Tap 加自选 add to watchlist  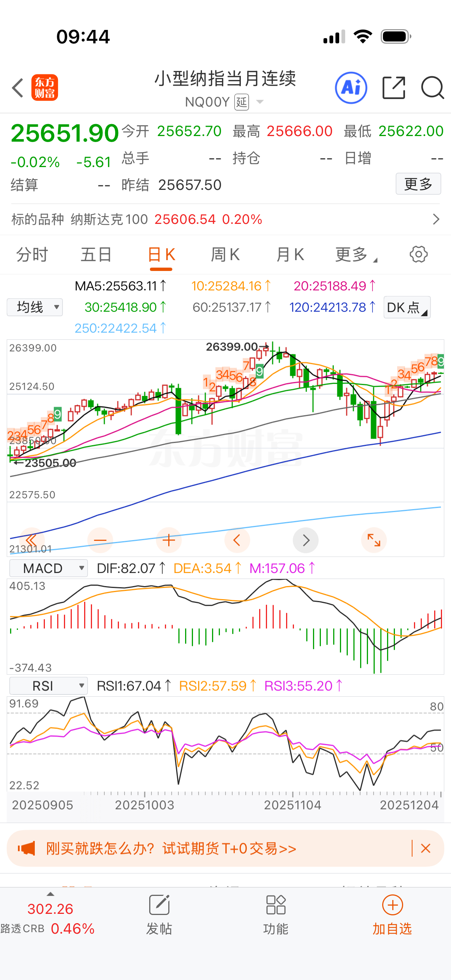click(392, 915)
